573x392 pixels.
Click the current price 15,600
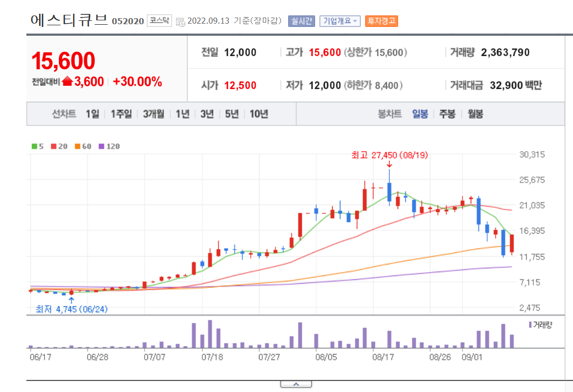pos(63,60)
